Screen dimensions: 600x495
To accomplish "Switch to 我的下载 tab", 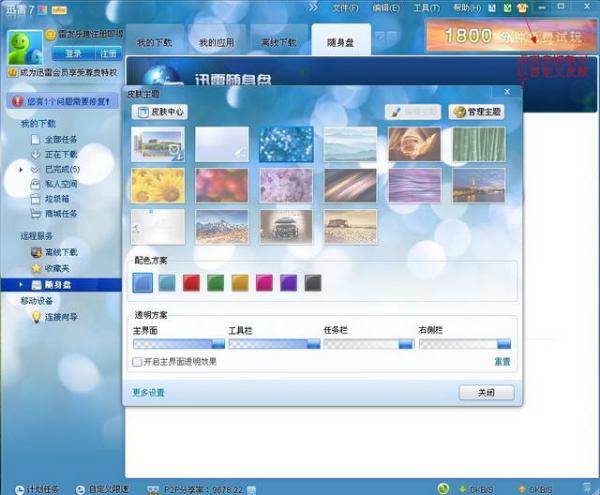I will click(155, 41).
